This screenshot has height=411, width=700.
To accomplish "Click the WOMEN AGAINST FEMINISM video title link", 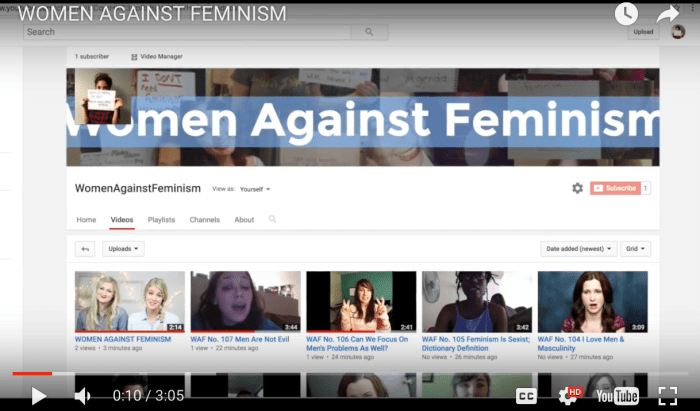I will click(x=123, y=339).
